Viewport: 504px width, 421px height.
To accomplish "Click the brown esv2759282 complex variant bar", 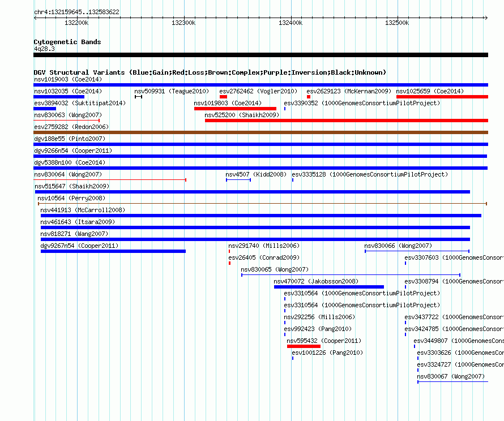I will point(260,132).
